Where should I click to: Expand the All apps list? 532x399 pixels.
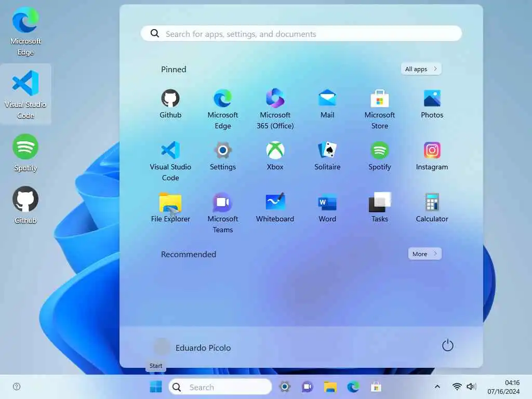(x=421, y=69)
